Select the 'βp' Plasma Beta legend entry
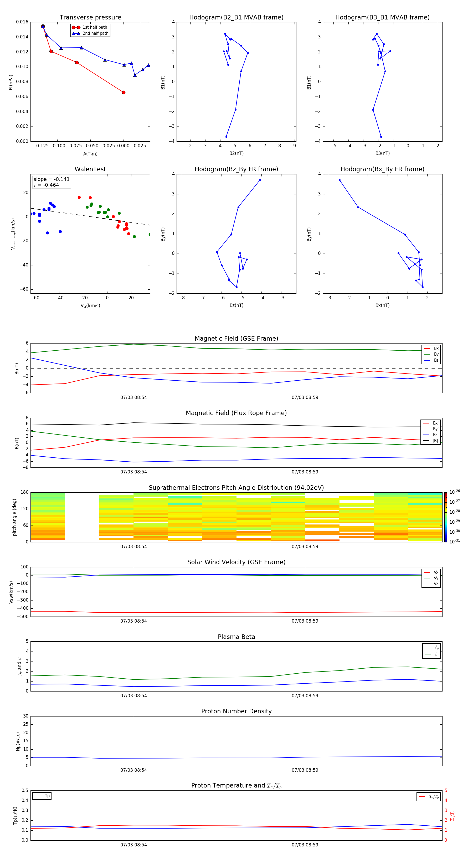This screenshot has height=868, width=473. click(431, 647)
